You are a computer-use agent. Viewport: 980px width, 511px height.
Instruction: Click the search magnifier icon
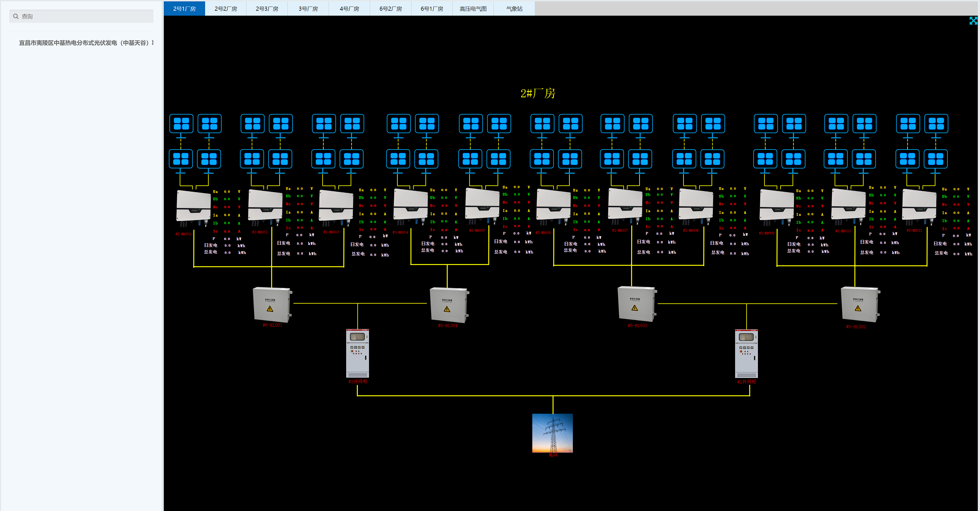16,16
